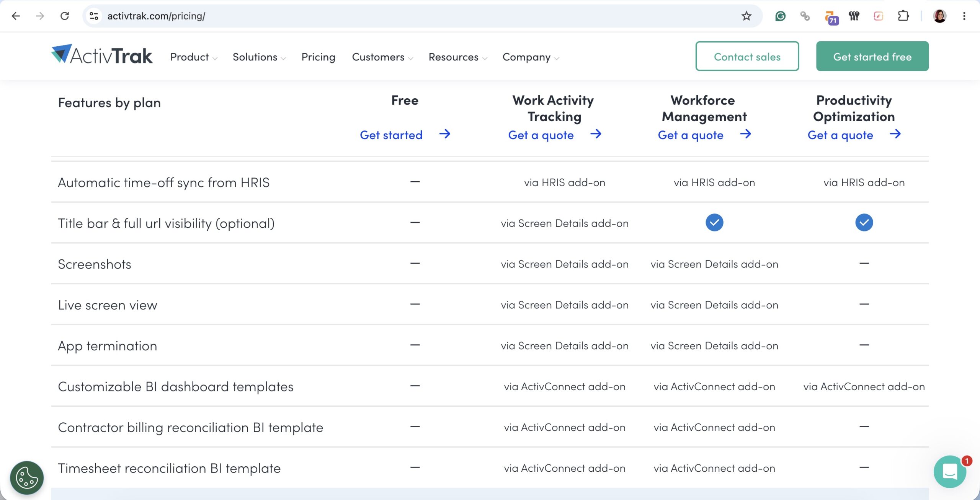Viewport: 980px width, 500px height.
Task: Click the browser forward arrow
Action: (x=40, y=16)
